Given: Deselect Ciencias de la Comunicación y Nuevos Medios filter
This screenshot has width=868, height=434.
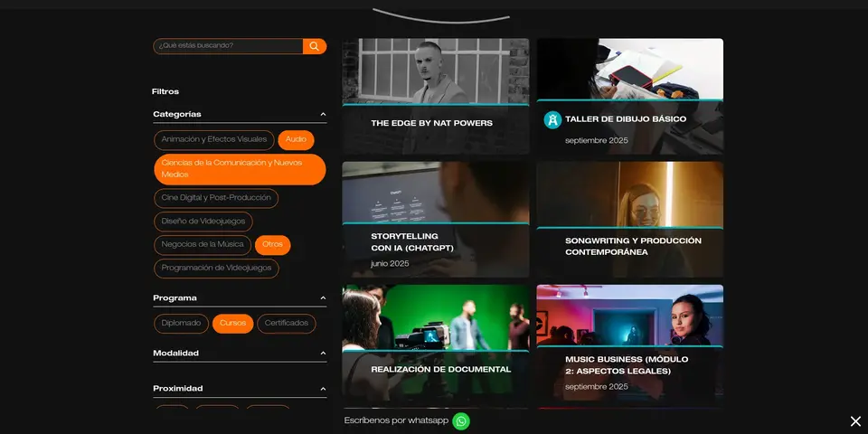Looking at the screenshot, I should point(240,169).
